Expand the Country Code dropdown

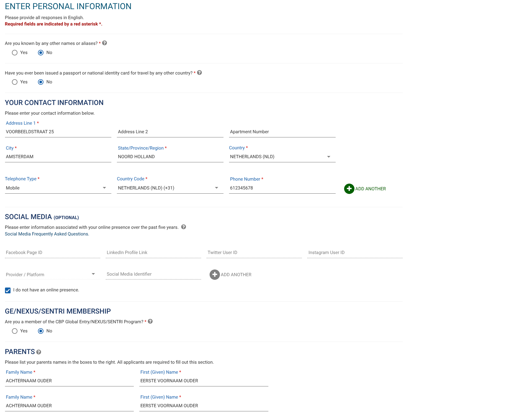point(170,188)
